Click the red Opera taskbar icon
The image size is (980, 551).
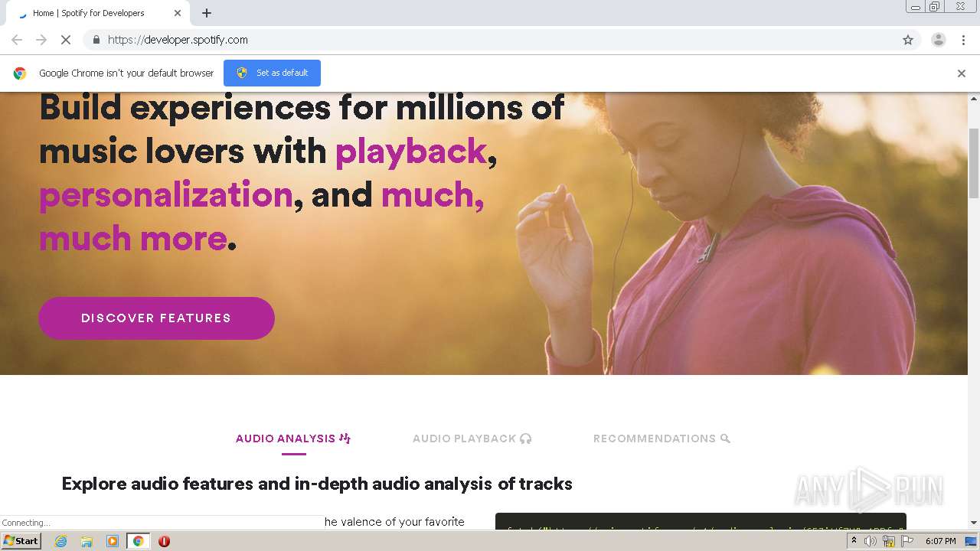(x=164, y=541)
